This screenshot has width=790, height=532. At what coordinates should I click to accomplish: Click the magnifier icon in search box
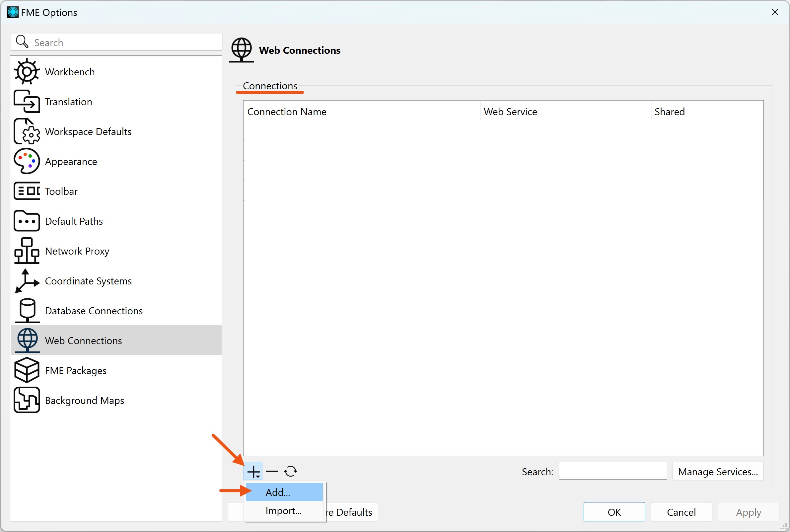[22, 42]
